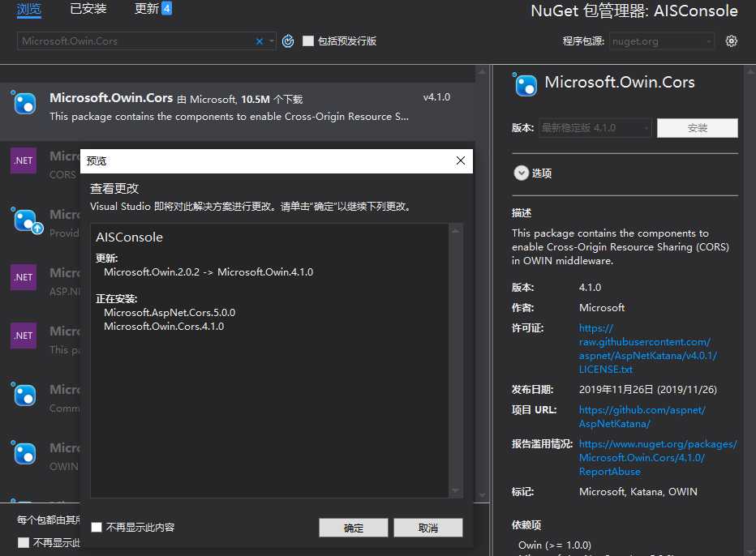Select the Microsoft.Owin.Cors package icon in list
Viewport: 756px width, 556px height.
tap(24, 103)
